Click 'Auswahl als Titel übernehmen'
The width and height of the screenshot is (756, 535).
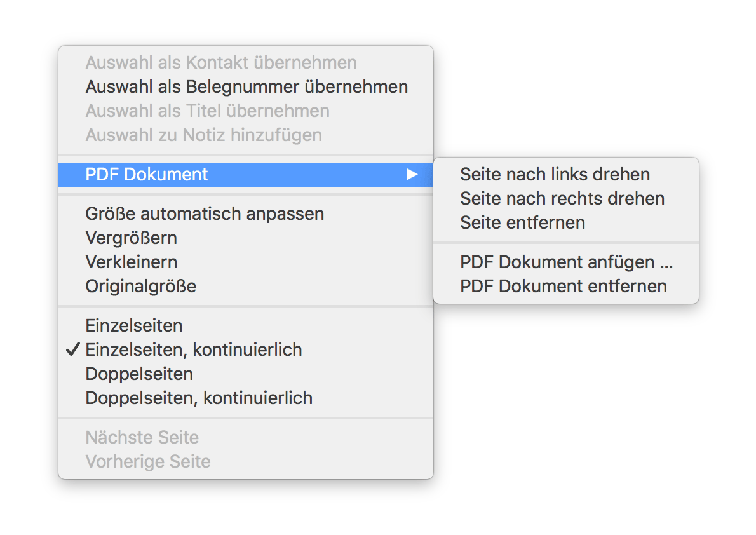click(208, 111)
